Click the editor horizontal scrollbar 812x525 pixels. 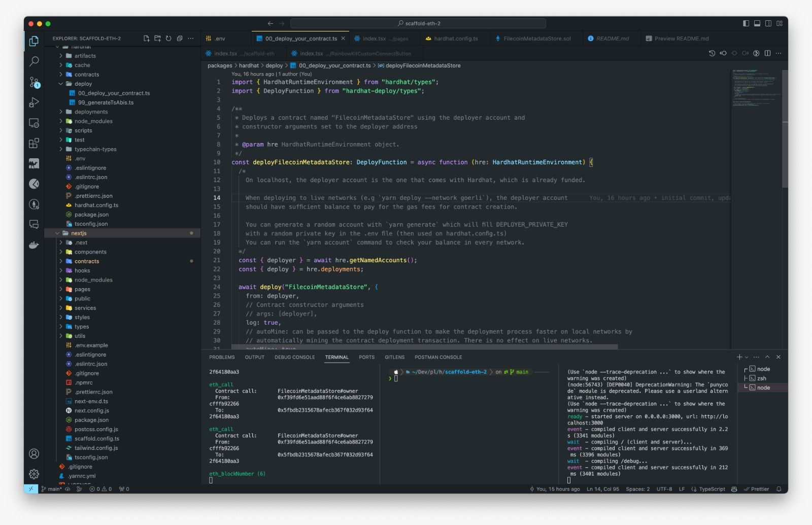[424, 347]
